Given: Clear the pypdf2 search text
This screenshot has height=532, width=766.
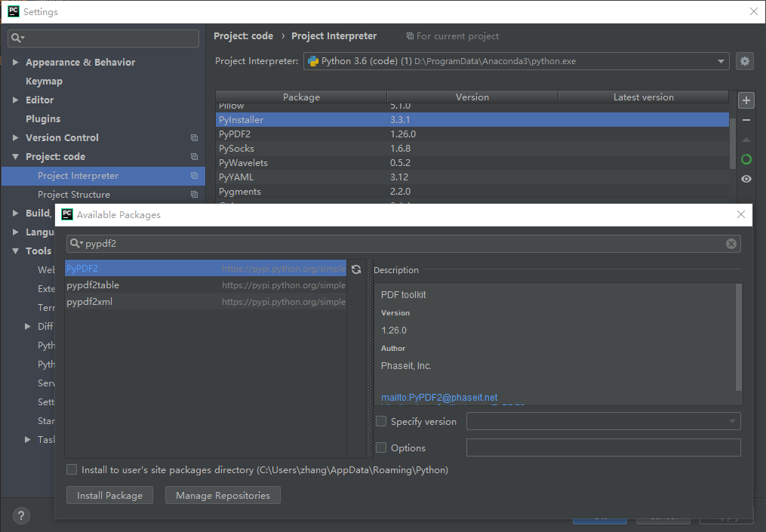Looking at the screenshot, I should point(731,244).
